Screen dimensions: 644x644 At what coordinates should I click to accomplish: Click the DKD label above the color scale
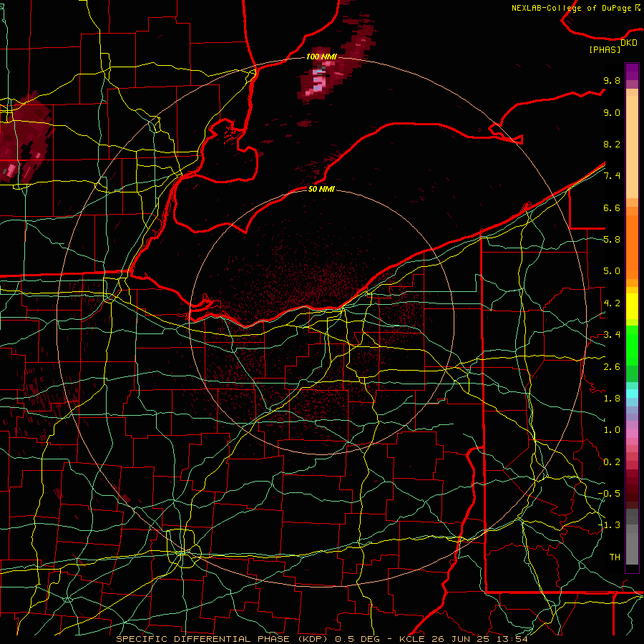[x=629, y=43]
